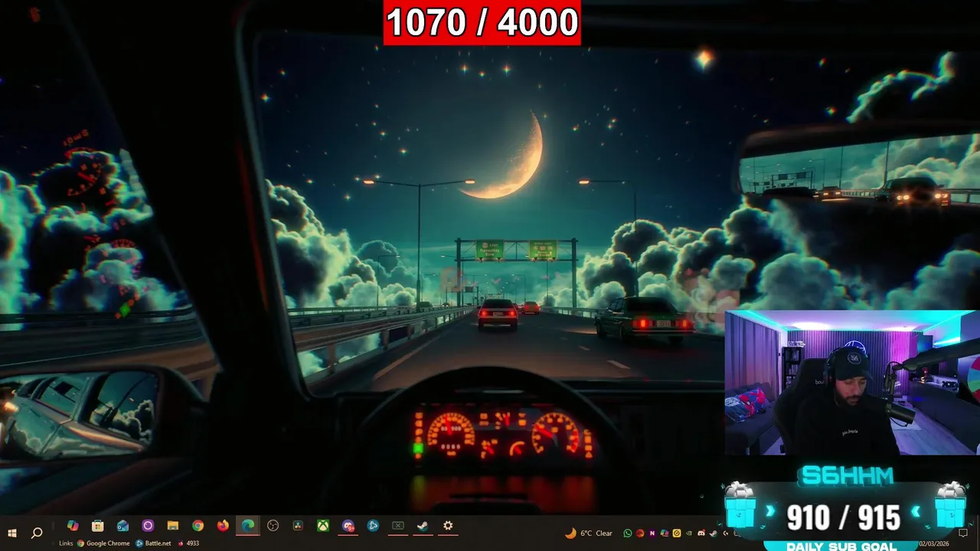This screenshot has width=980, height=551.
Task: Switch to Microsoft Edge window
Action: coord(248,526)
